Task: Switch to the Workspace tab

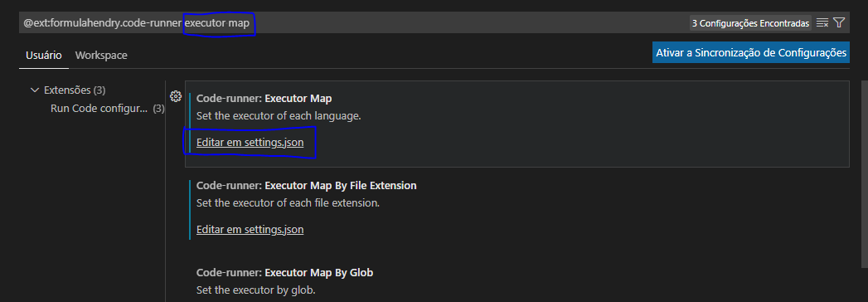Action: coord(101,56)
